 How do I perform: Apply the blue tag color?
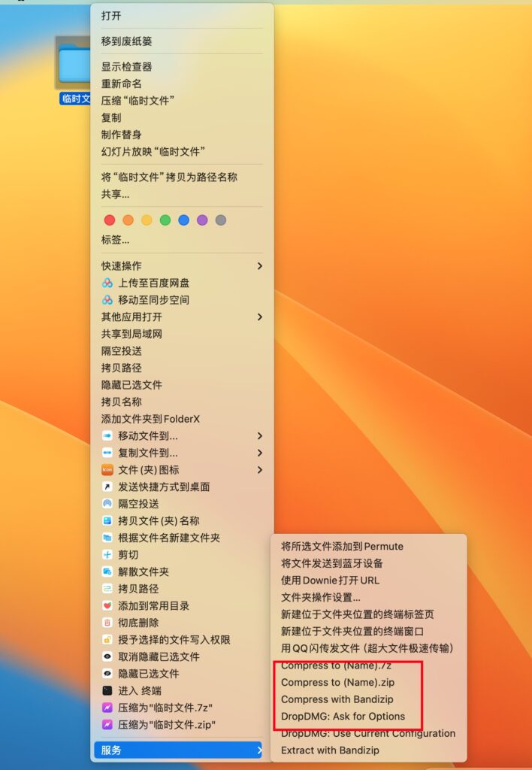(x=183, y=220)
